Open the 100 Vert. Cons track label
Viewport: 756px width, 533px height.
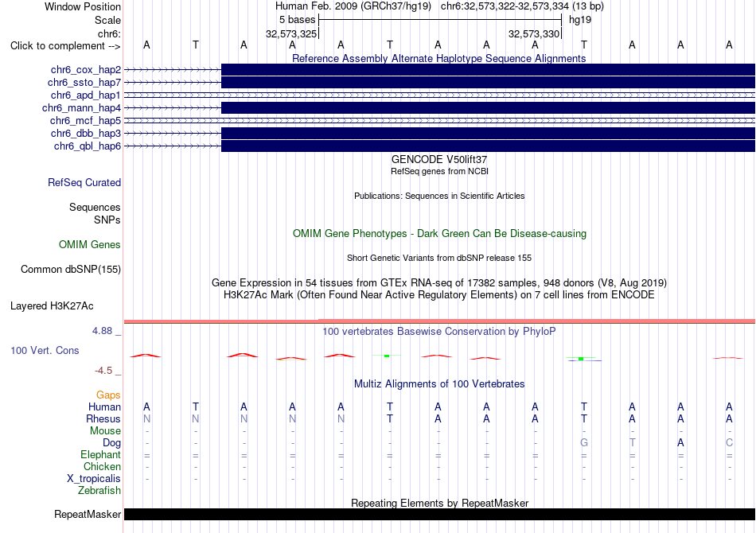(45, 350)
